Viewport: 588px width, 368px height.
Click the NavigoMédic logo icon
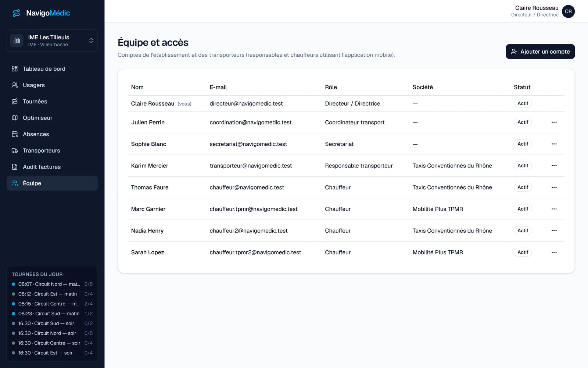pos(16,13)
